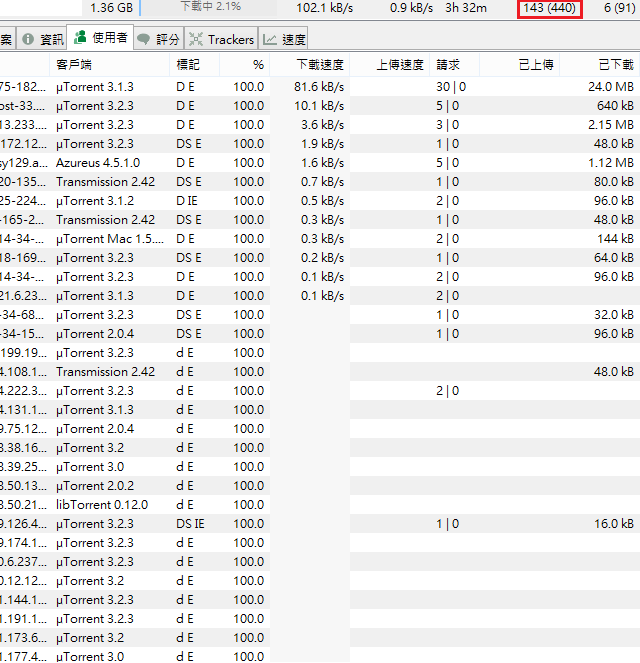Click the 10.1 kB/s download speed cell
Image resolution: width=640 pixels, height=663 pixels.
(x=319, y=106)
